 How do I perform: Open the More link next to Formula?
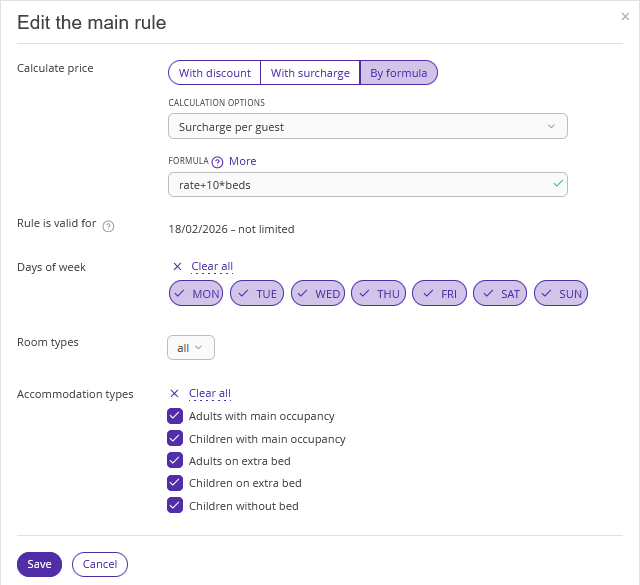[x=242, y=161]
